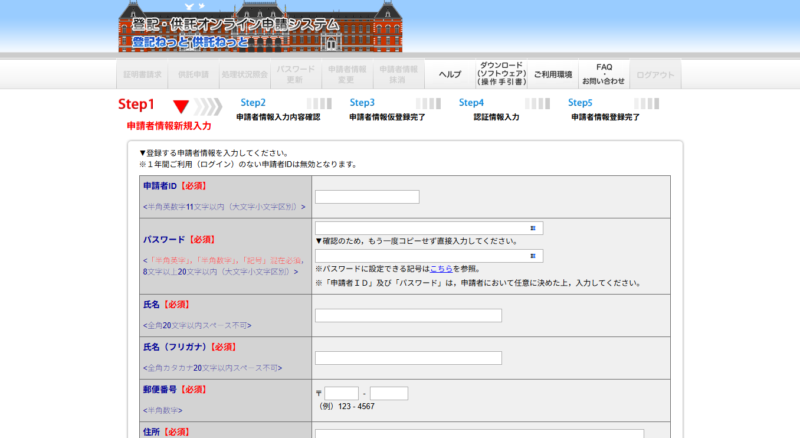The width and height of the screenshot is (800, 438).
Task: Open the こちら link for allowed password symbols
Action: [x=440, y=269]
